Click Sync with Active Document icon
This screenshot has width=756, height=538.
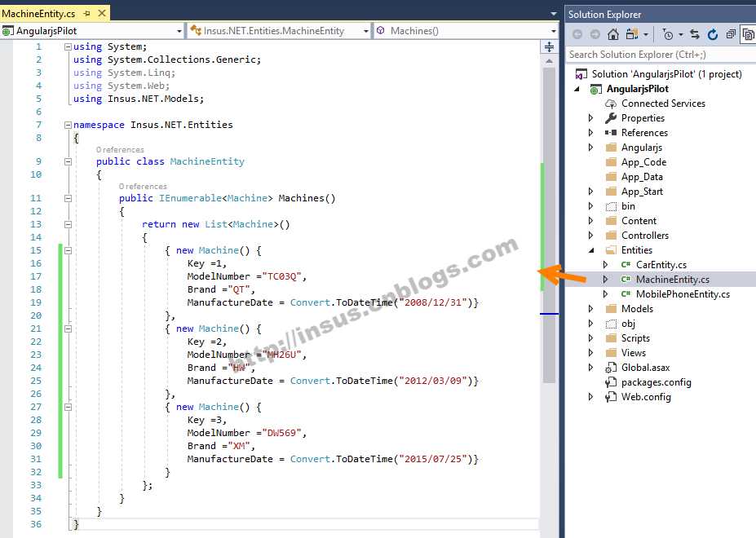pos(695,34)
